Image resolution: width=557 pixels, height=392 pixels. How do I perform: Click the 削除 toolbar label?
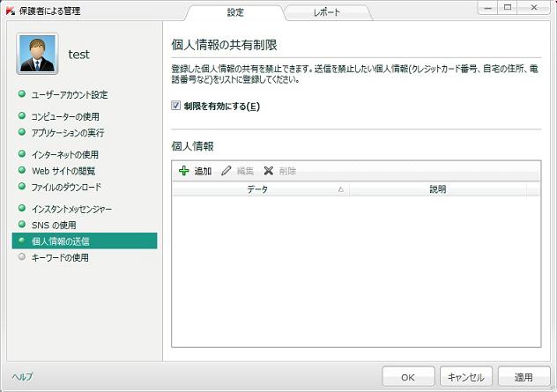287,171
